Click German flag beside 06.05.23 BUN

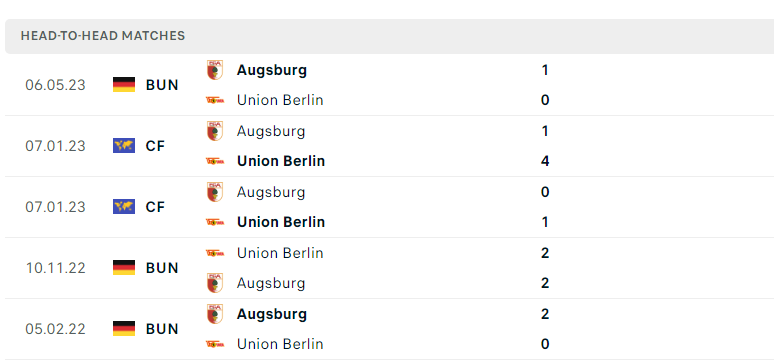124,84
